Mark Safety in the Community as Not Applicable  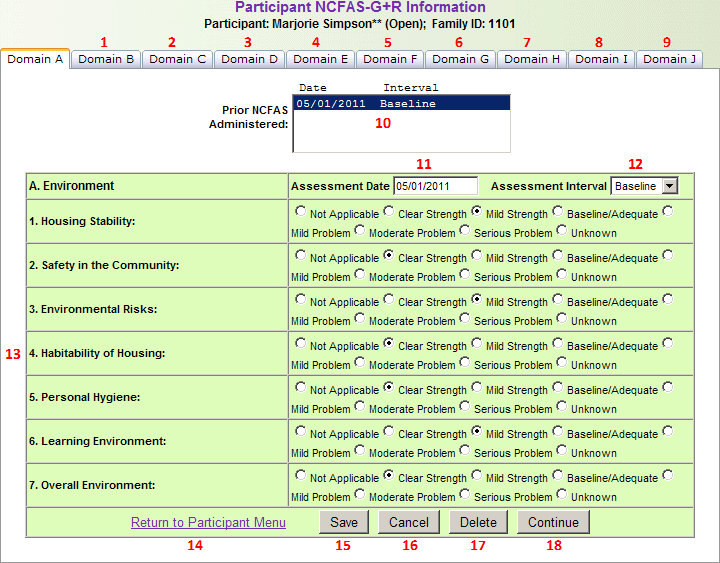(301, 256)
